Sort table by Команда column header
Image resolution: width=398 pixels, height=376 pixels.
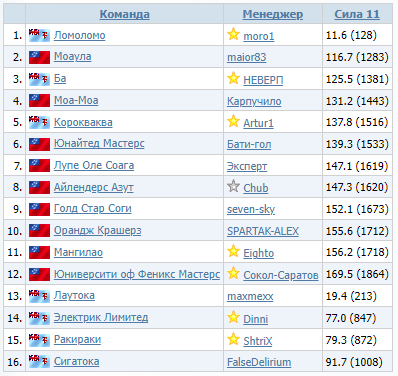124,14
